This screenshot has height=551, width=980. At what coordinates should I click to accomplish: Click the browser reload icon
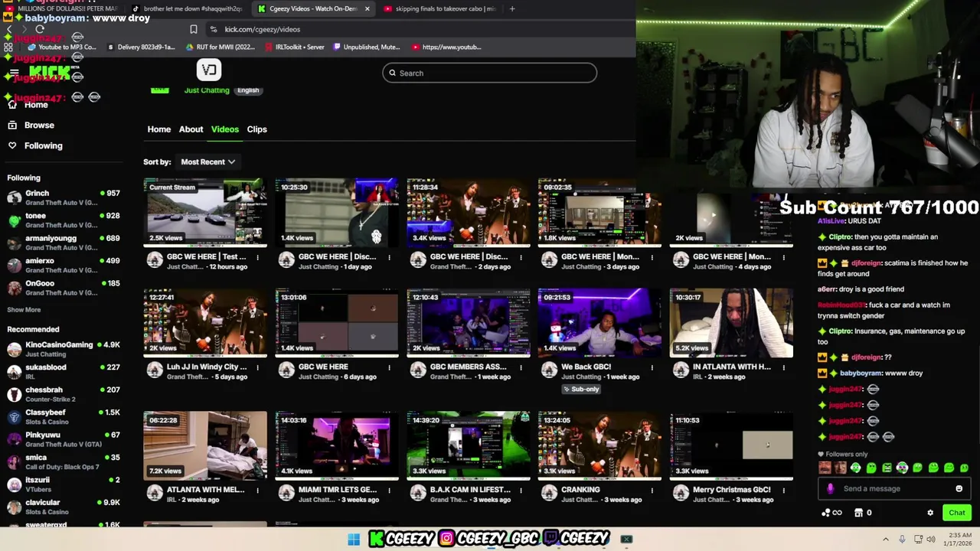pos(40,29)
